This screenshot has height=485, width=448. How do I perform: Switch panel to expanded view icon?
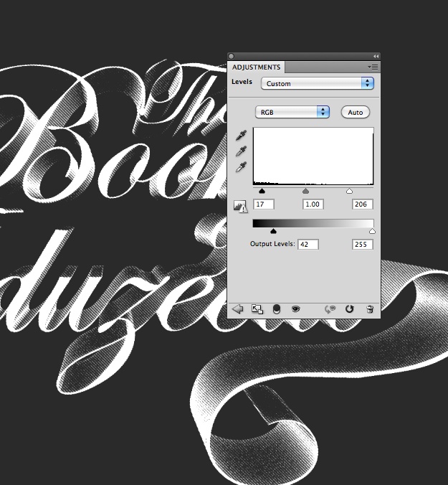(257, 309)
